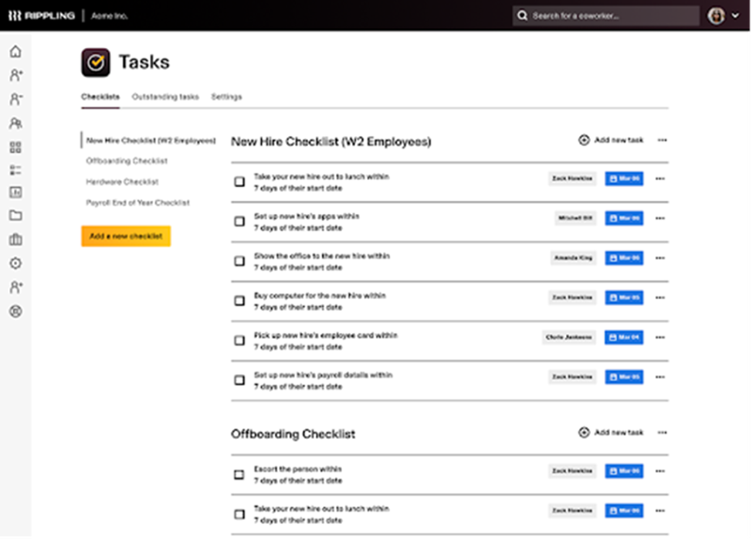Click the search magnifier icon
The height and width of the screenshot is (541, 756).
(522, 15)
